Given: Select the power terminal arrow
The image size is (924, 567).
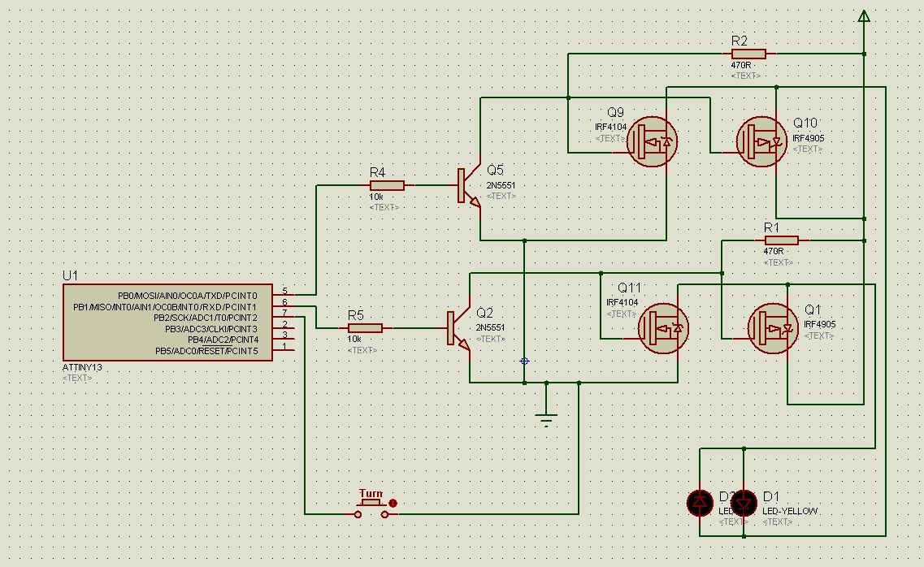Looking at the screenshot, I should click(x=864, y=16).
